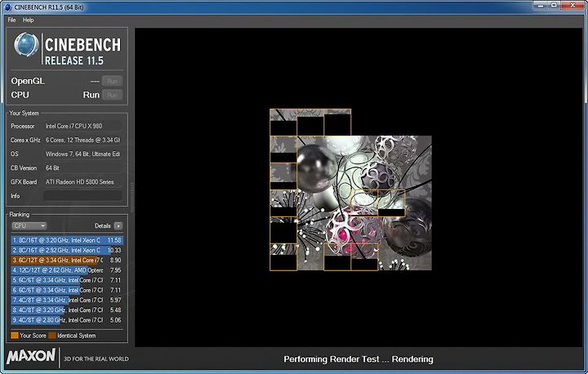Open the Help menu

pyautogui.click(x=28, y=20)
